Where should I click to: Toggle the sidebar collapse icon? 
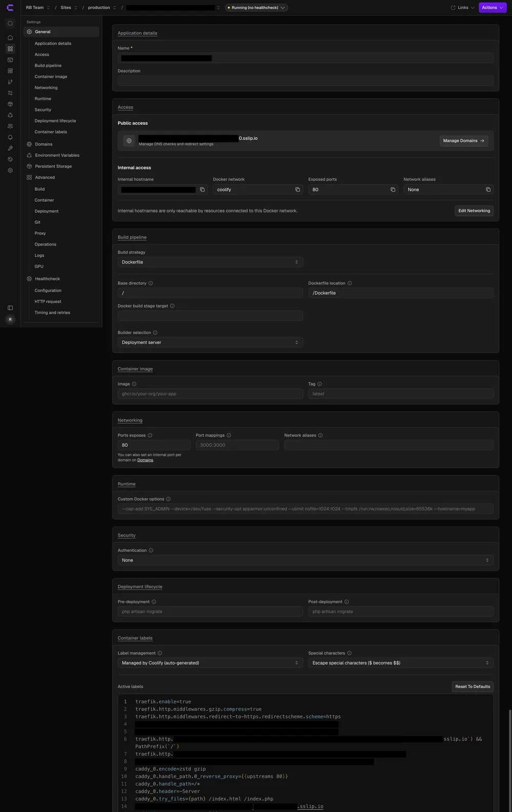point(10,308)
